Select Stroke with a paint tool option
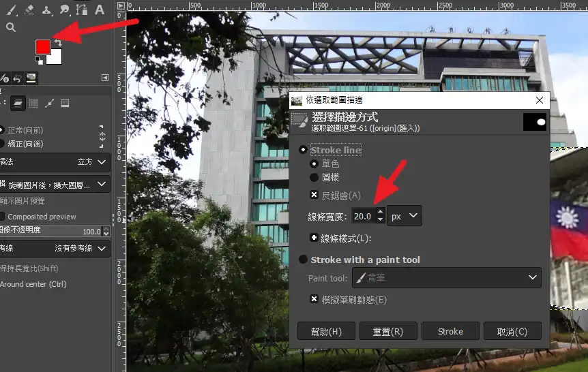Image resolution: width=588 pixels, height=372 pixels. point(303,260)
